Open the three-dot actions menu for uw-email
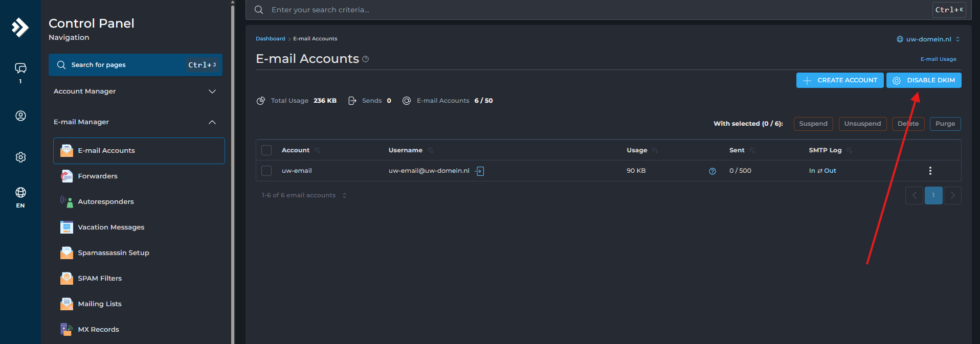The image size is (980, 344). [x=930, y=171]
